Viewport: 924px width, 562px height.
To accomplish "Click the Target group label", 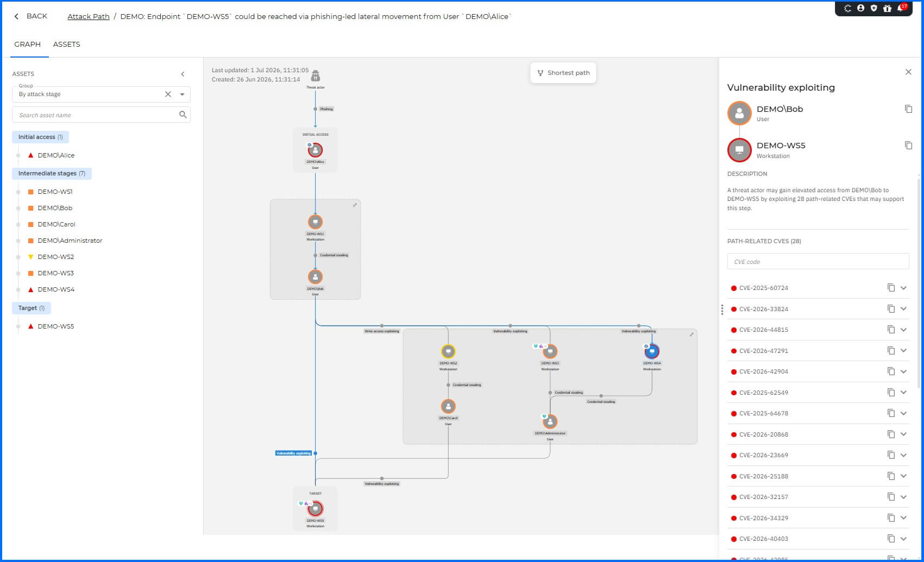I will pos(32,308).
